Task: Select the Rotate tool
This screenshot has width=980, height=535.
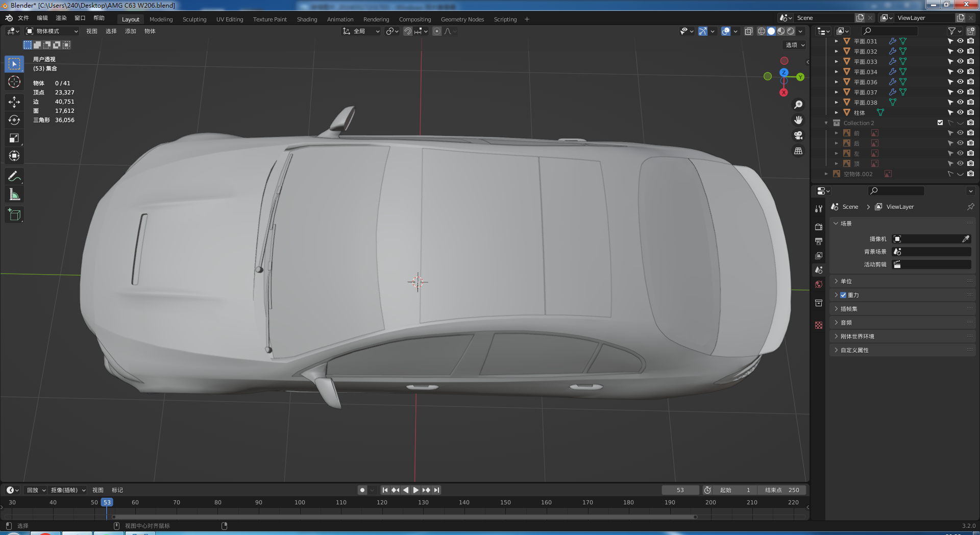Action: [14, 120]
